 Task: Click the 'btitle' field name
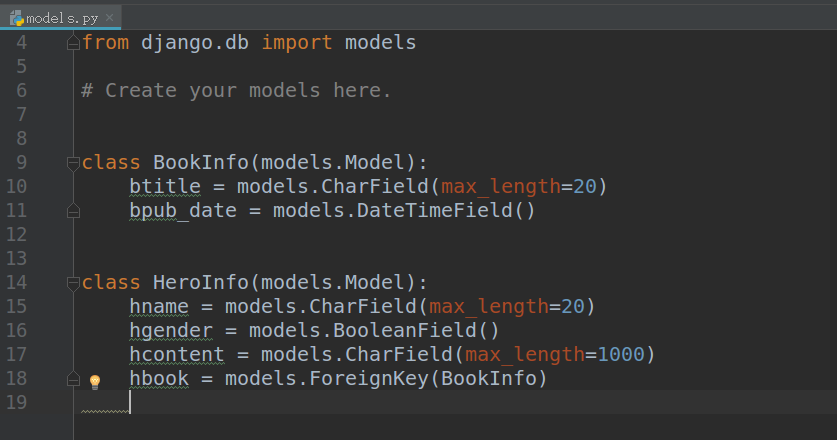point(165,186)
